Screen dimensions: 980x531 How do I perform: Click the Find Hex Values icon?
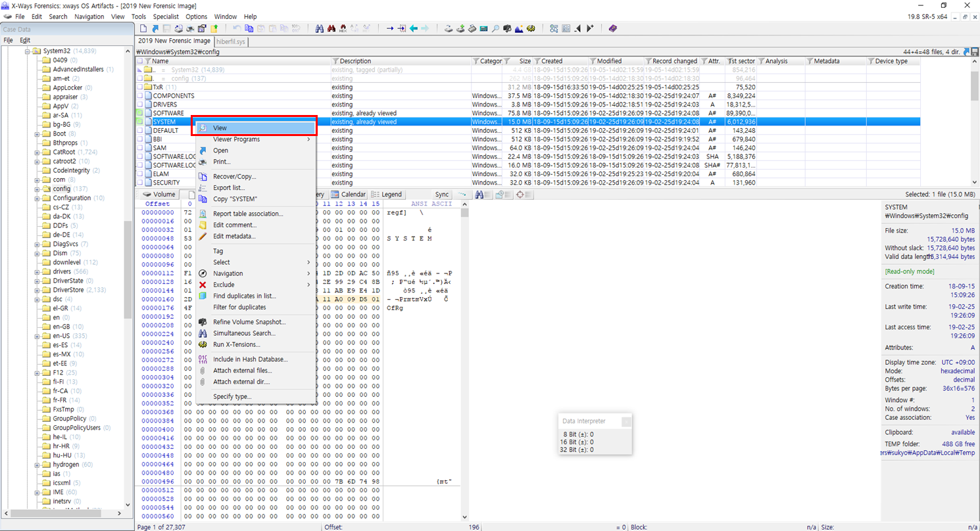coord(343,29)
